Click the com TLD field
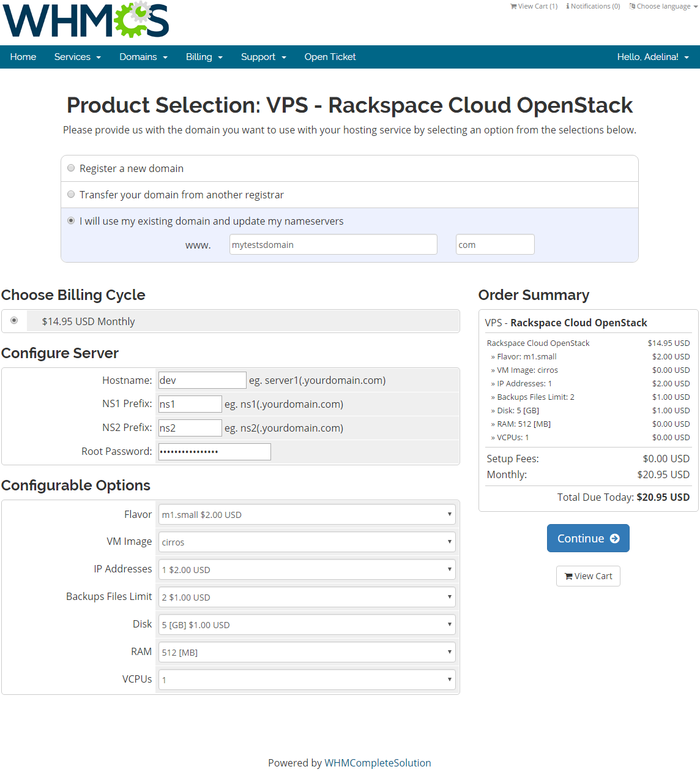 (x=495, y=244)
